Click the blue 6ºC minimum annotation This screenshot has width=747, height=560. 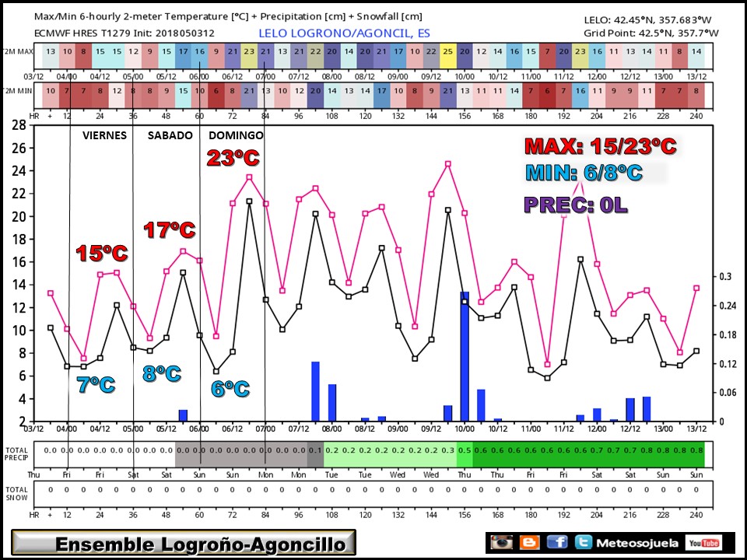(x=230, y=389)
